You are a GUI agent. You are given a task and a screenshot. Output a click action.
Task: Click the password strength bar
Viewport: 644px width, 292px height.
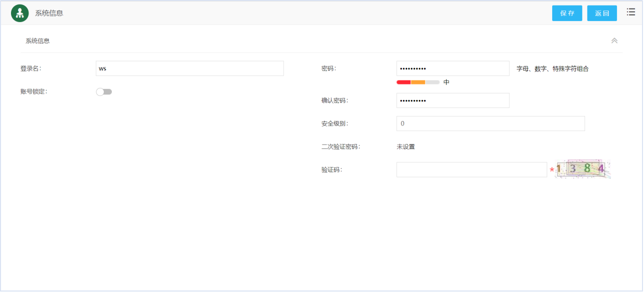point(417,81)
